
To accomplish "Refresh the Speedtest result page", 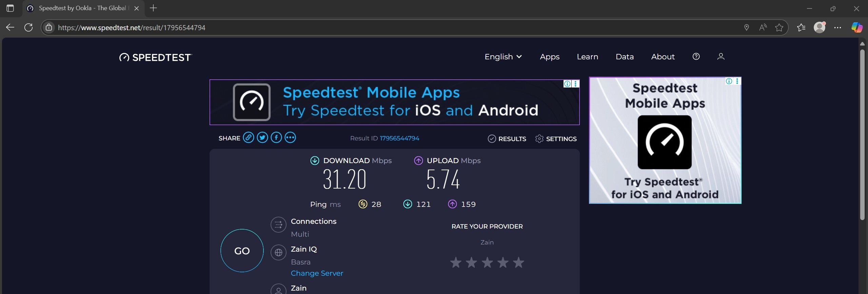I will click(28, 27).
